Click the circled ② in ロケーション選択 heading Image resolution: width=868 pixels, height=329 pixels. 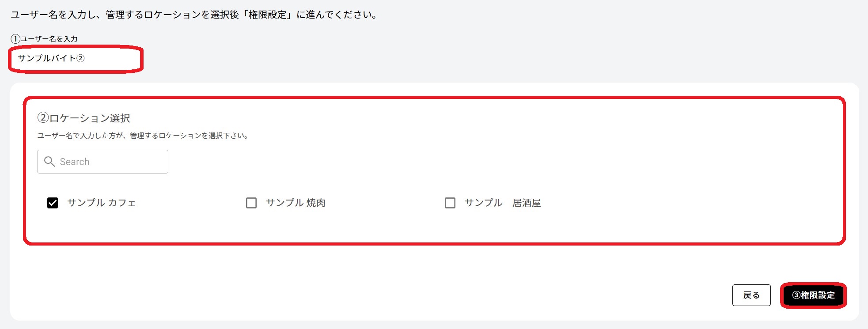coord(43,118)
